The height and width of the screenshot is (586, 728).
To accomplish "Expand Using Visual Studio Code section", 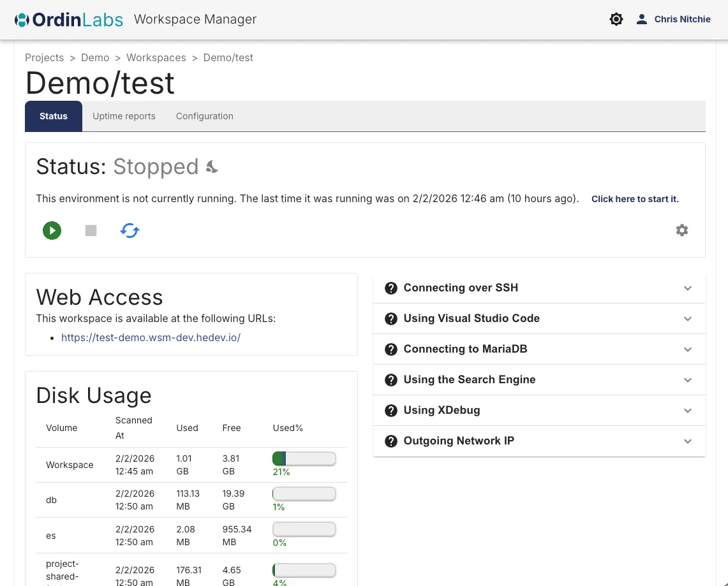I will click(x=687, y=319).
